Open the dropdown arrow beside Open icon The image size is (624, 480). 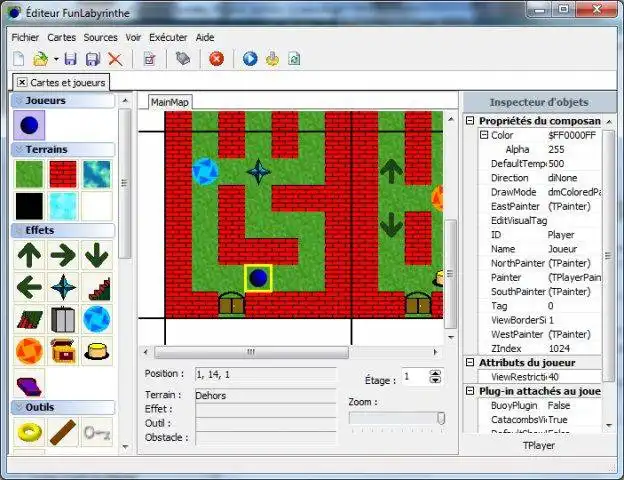[56, 59]
